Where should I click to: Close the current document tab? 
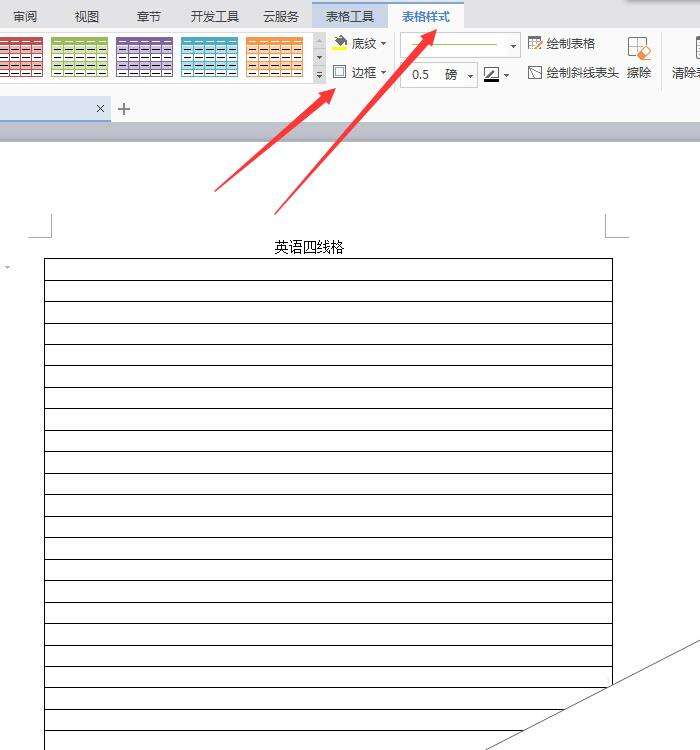click(100, 109)
